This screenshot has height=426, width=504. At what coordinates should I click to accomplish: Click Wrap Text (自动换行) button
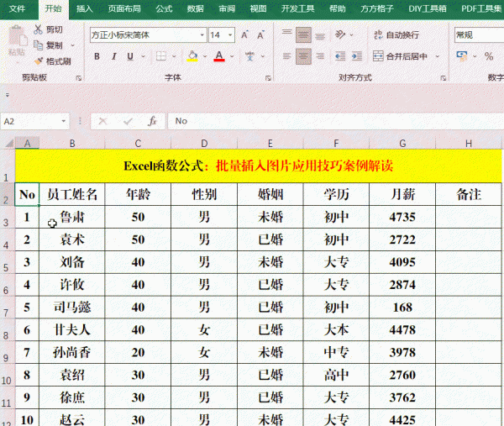396,34
